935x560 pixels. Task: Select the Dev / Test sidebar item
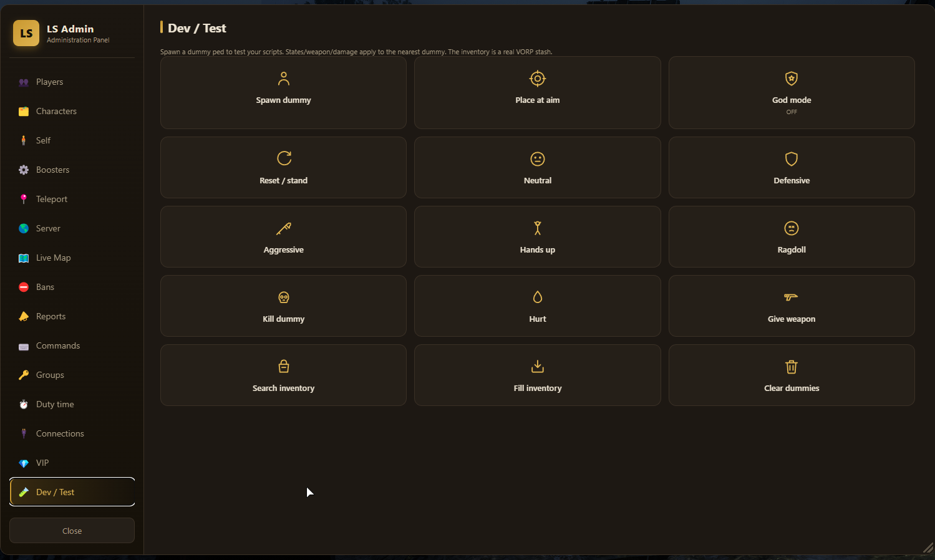point(72,492)
